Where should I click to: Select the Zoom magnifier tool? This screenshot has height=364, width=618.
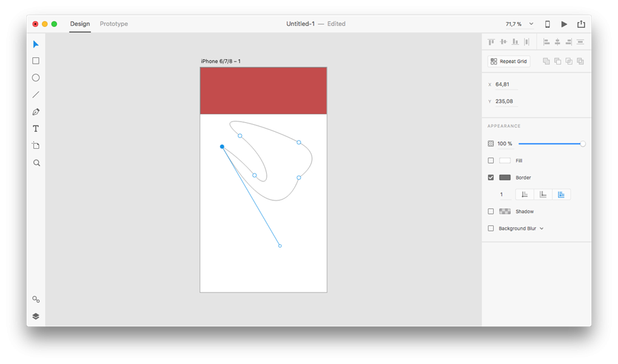coord(36,162)
